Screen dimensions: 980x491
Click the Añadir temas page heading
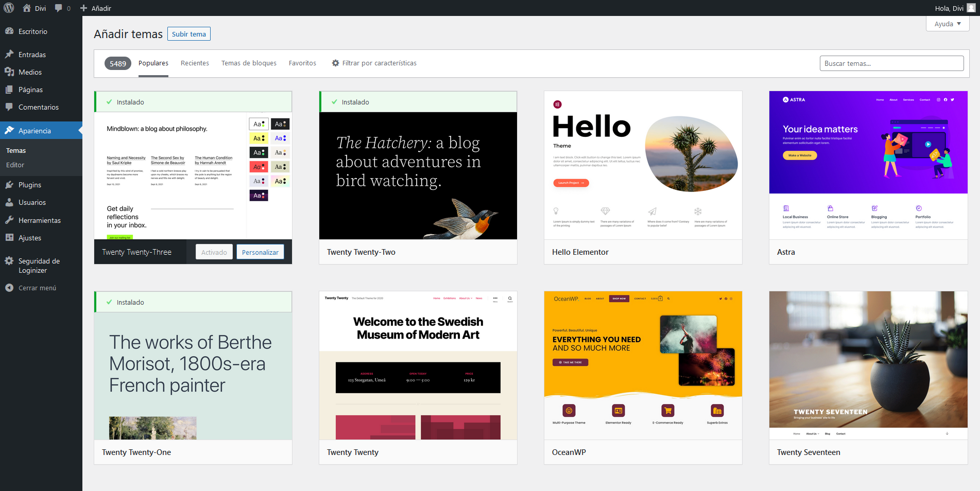coord(128,34)
